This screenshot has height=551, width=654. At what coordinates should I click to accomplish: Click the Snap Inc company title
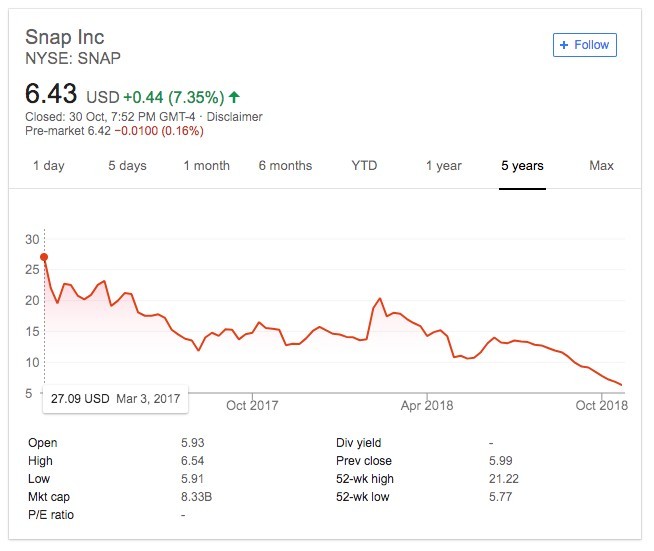coord(65,38)
